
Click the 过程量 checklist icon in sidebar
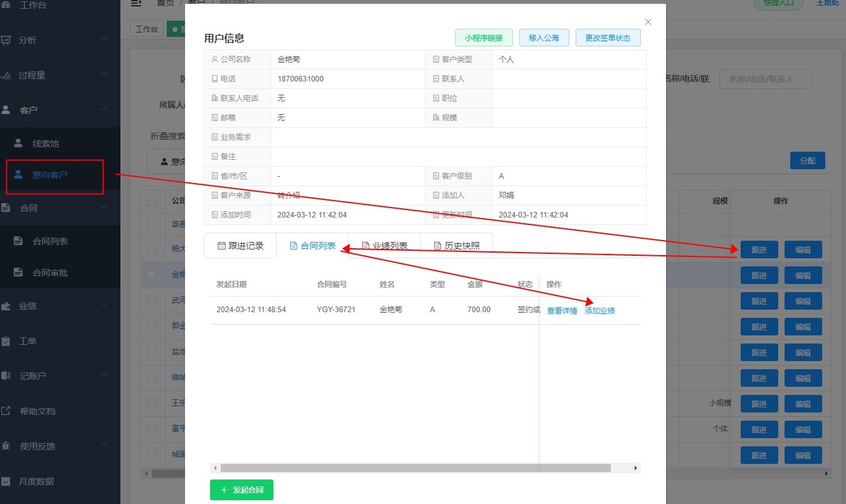point(6,75)
